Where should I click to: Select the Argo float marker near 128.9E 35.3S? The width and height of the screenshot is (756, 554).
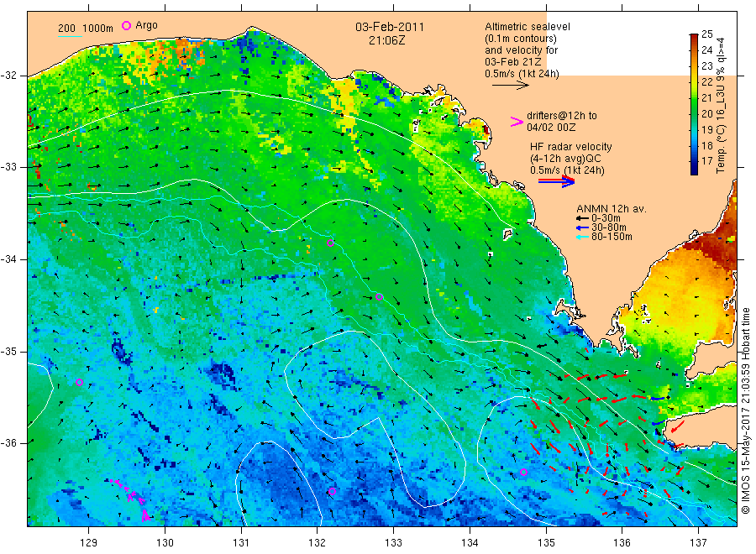(x=80, y=383)
